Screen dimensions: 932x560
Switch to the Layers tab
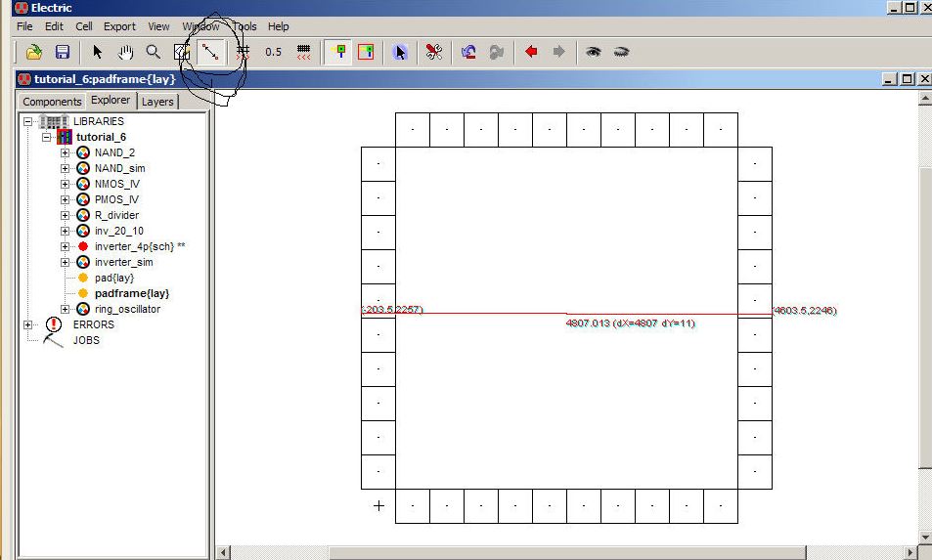pyautogui.click(x=157, y=102)
